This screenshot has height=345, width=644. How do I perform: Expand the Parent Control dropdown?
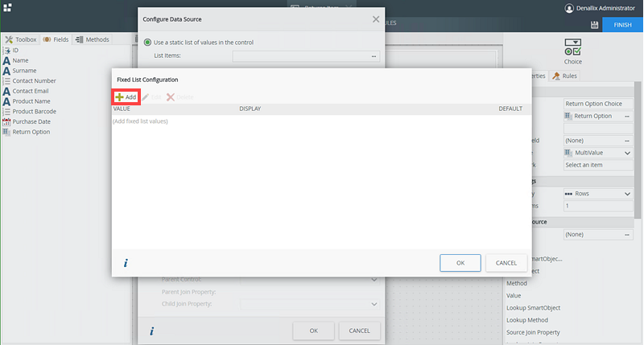tap(374, 280)
